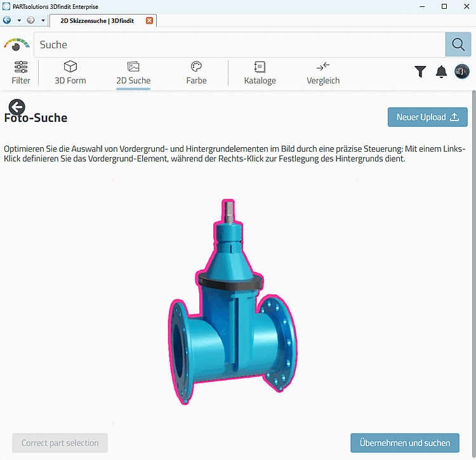This screenshot has width=476, height=460.
Task: Click the Foto-Suche heading
Action: coord(36,118)
